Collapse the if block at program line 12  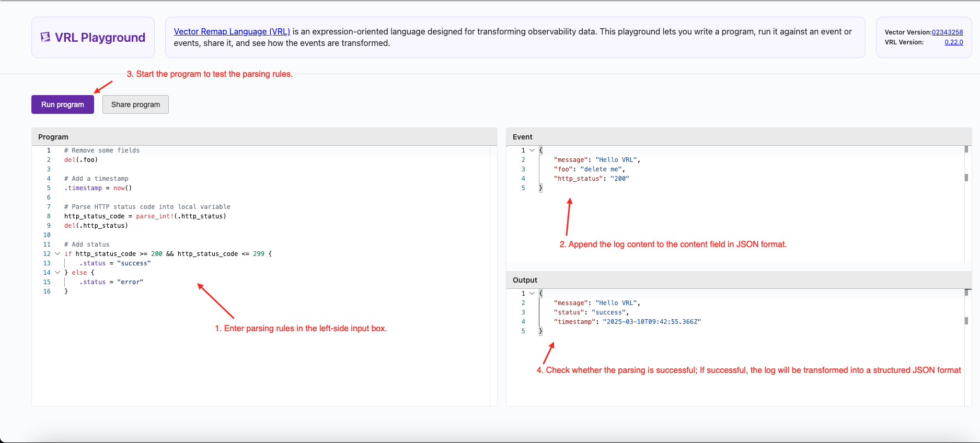click(57, 254)
